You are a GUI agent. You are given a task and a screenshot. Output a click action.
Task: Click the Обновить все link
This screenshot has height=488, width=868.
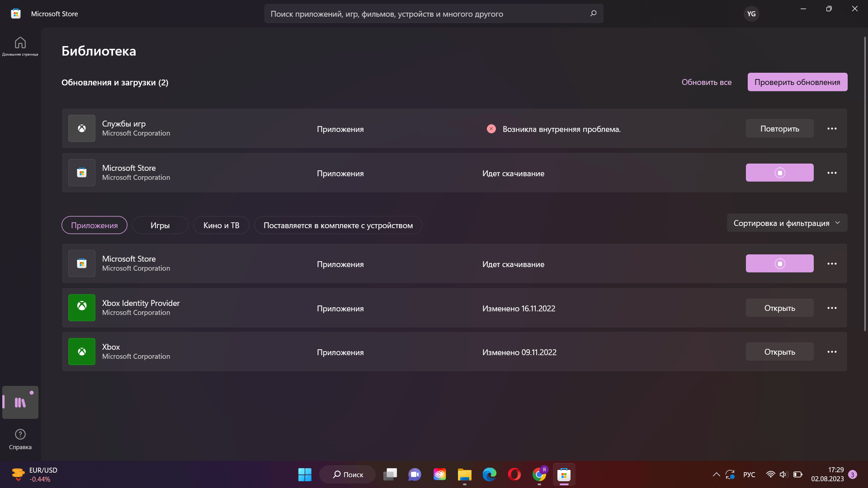click(x=707, y=82)
